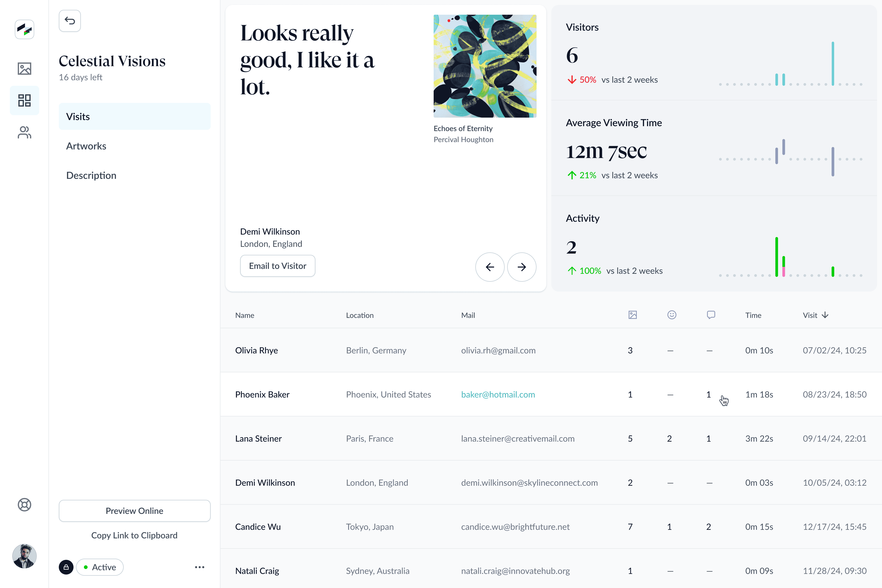Click the app logo at the top left
882x588 pixels.
tap(24, 29)
